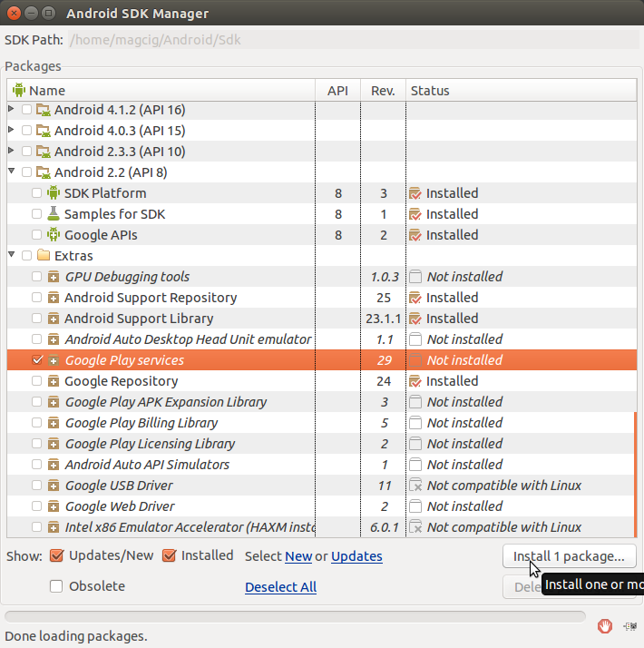Click the SDK Path field
The image size is (644, 648).
(354, 40)
